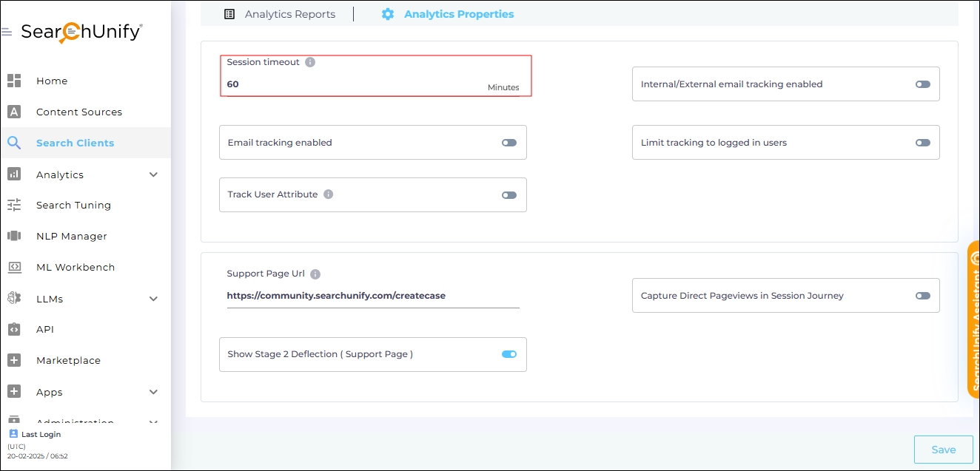Enable the Email tracking enabled toggle
The height and width of the screenshot is (471, 980).
509,143
